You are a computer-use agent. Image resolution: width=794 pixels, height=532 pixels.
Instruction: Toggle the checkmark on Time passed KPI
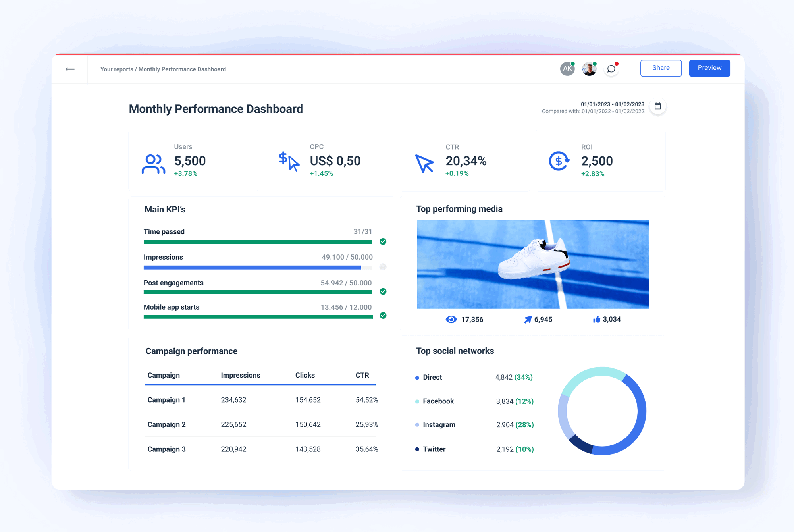point(383,241)
